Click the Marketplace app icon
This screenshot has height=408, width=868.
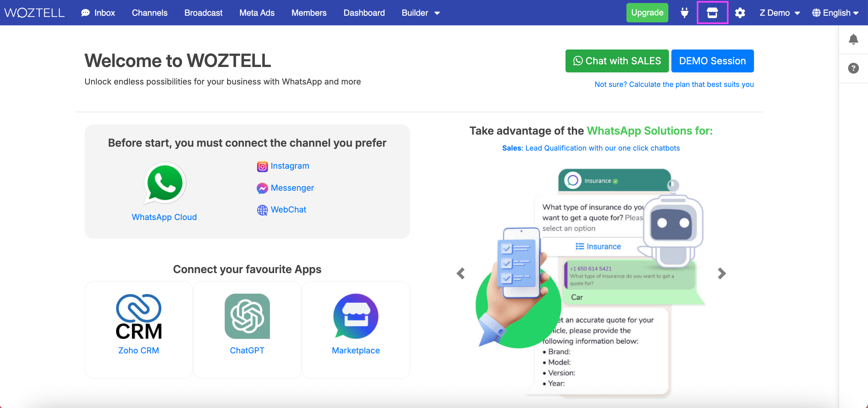[x=356, y=316]
